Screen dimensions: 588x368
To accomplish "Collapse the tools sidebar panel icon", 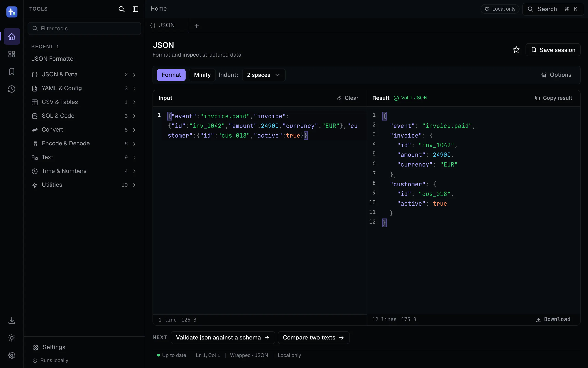I will pyautogui.click(x=135, y=9).
